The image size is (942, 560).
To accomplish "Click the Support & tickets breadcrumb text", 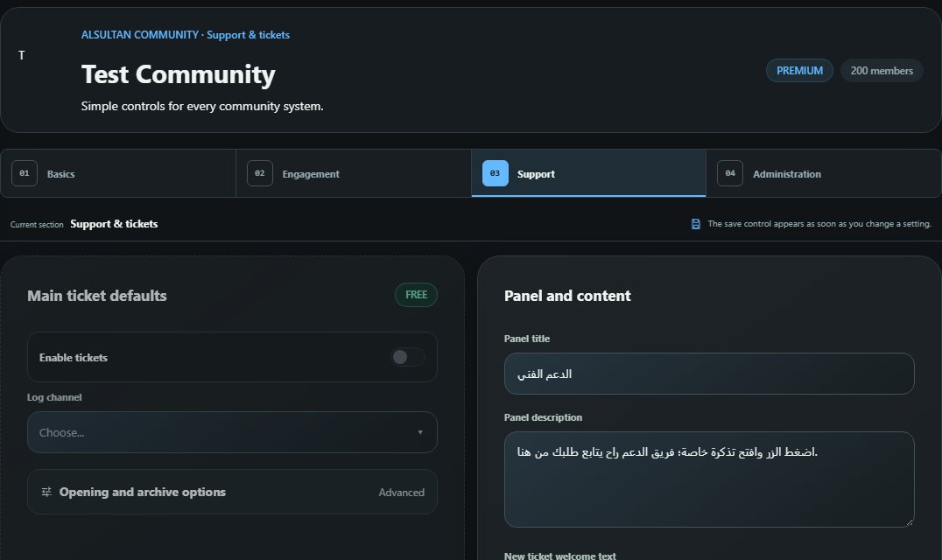I will [x=248, y=35].
